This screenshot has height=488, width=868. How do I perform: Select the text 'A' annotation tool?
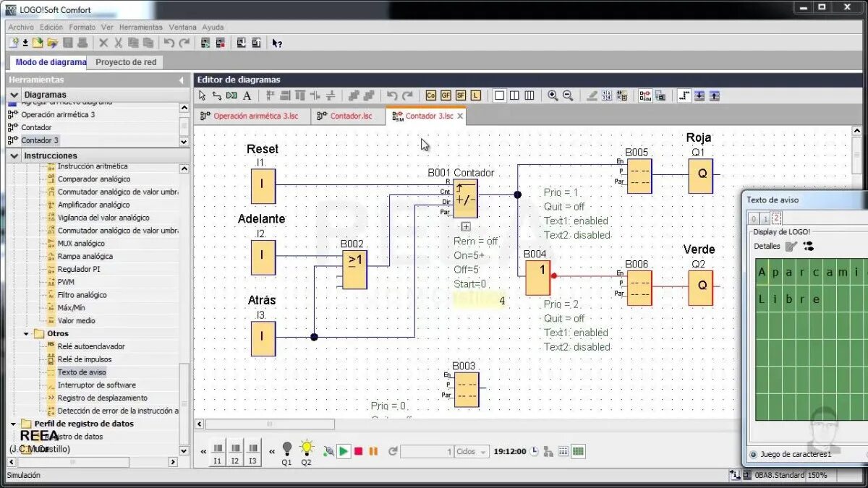click(x=247, y=95)
